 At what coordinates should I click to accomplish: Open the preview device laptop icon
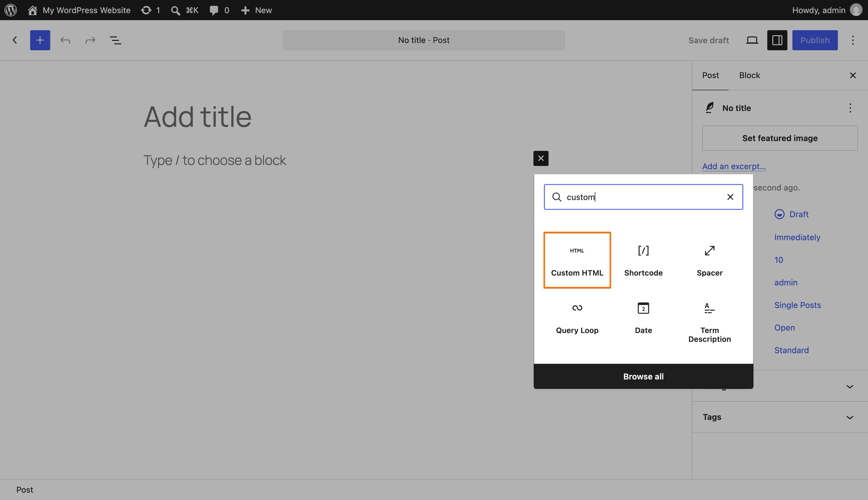[x=752, y=40]
